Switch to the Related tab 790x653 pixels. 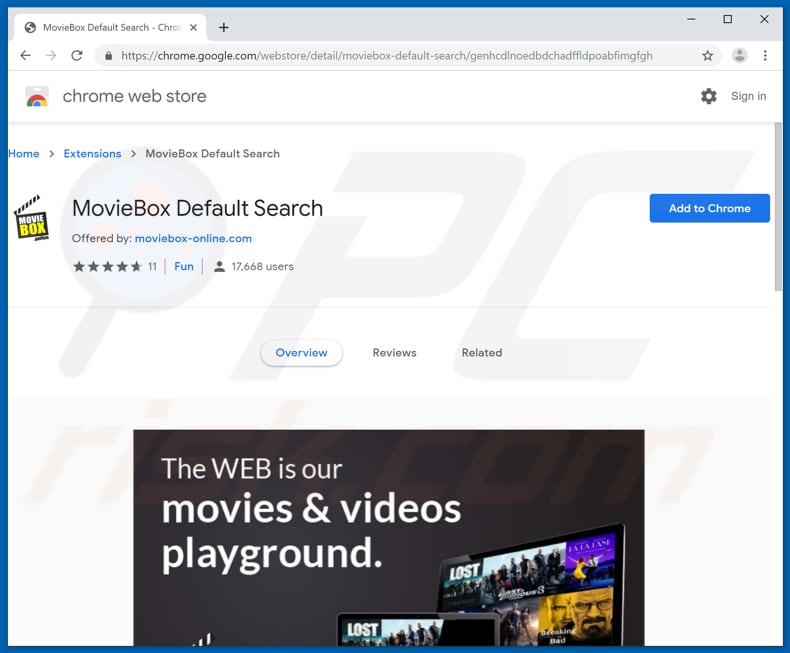coord(482,353)
